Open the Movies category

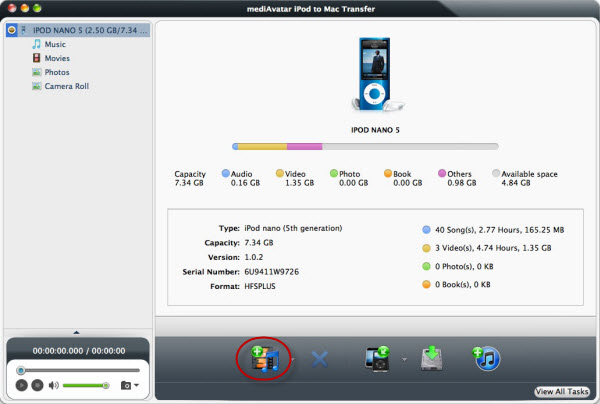(57, 58)
